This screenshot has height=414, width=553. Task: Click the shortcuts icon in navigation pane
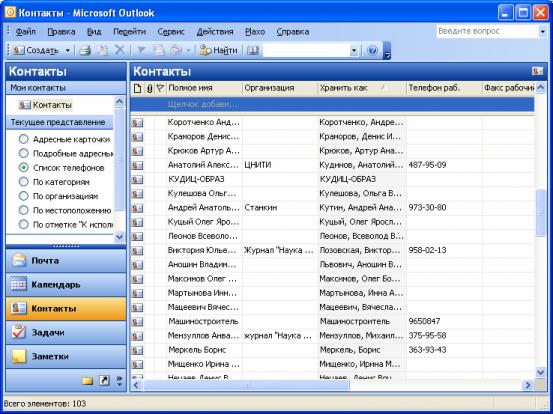pyautogui.click(x=104, y=381)
